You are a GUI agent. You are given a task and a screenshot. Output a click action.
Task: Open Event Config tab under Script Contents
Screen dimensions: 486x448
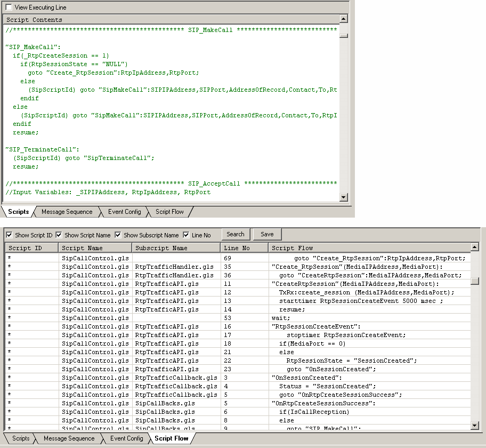point(124,212)
